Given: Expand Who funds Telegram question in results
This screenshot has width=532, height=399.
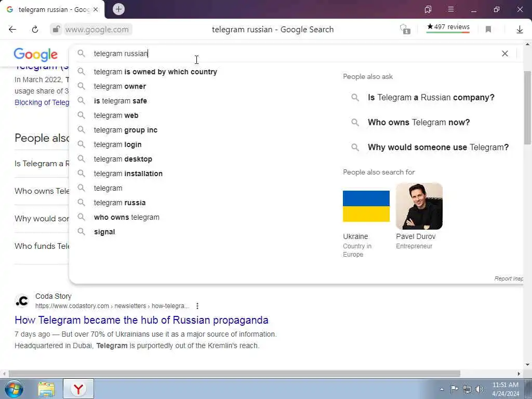Looking at the screenshot, I should [x=42, y=246].
